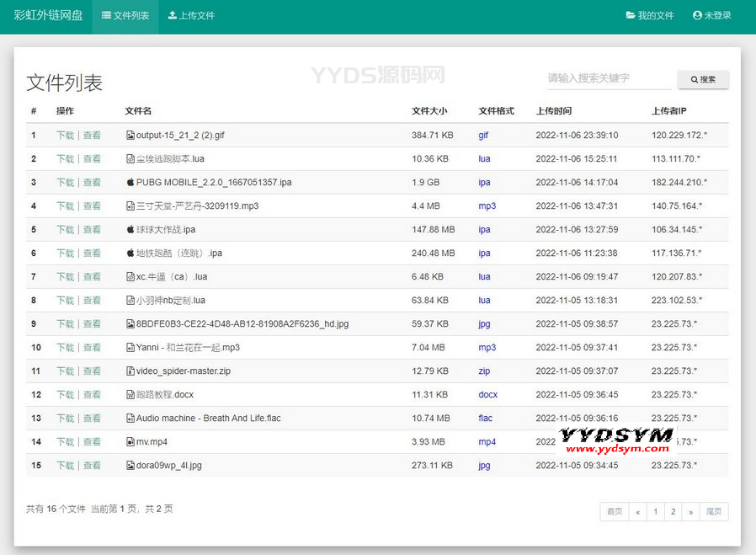The image size is (756, 555).
Task: Click the document icon beside 跑路教程.docx
Action: [130, 395]
